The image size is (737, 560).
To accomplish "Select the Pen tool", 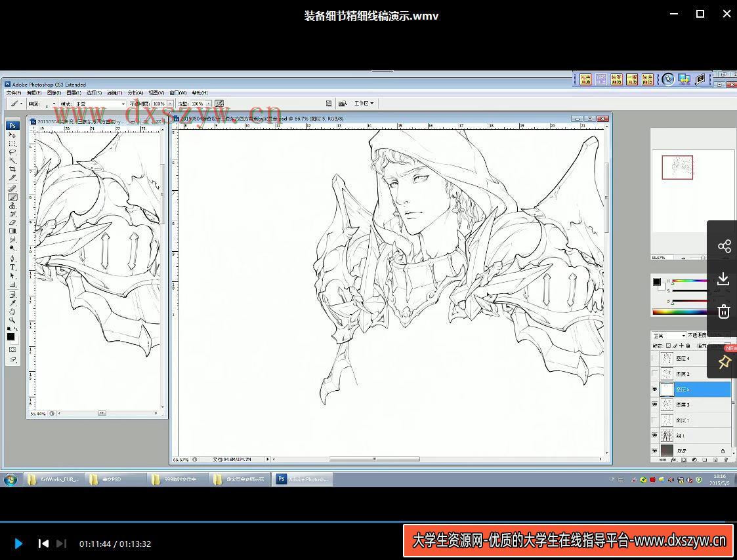I will 12,258.
